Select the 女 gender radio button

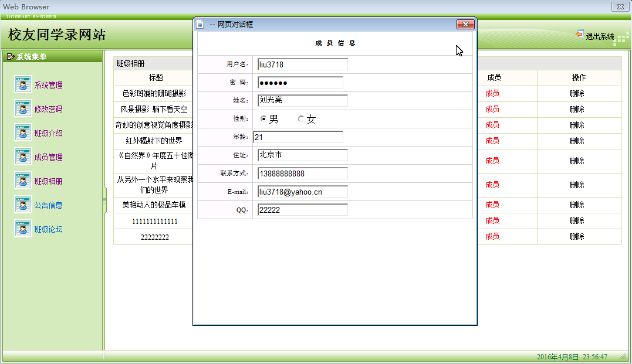coord(300,119)
